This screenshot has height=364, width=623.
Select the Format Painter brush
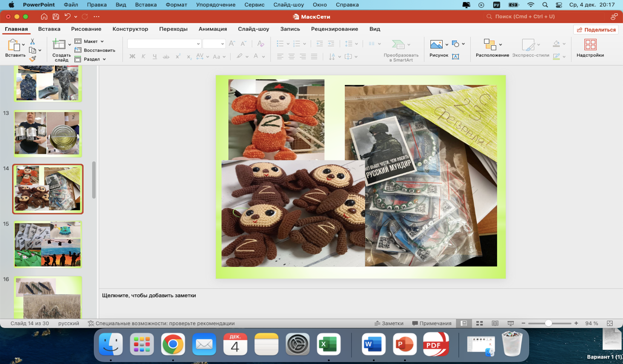coord(33,59)
